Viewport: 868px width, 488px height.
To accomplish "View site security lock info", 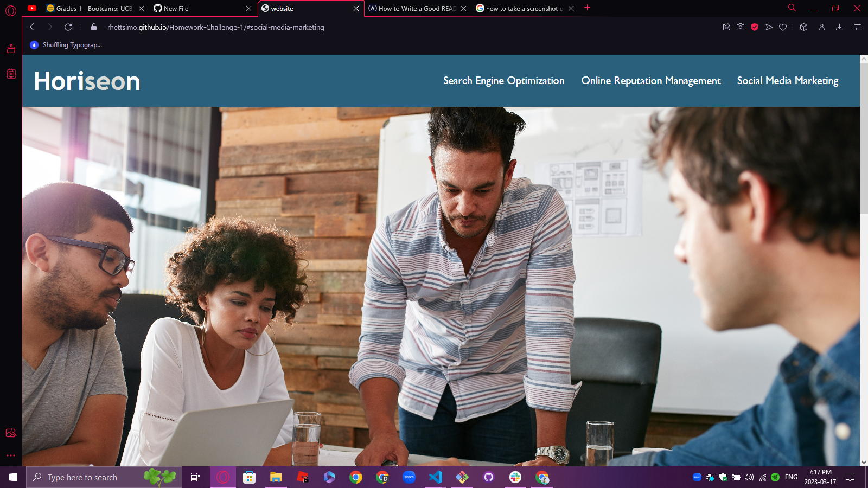I will tap(94, 27).
